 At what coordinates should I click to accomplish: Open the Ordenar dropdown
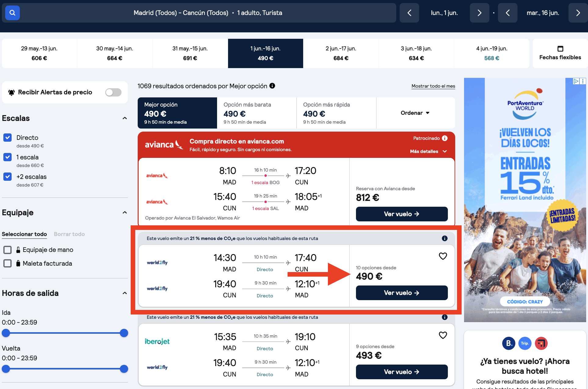coord(415,113)
